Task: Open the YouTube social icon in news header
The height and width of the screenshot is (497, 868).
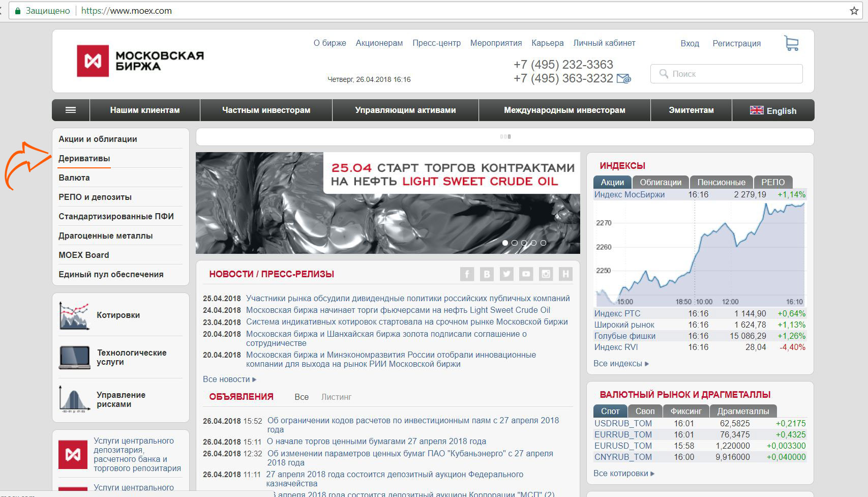Action: pos(526,274)
